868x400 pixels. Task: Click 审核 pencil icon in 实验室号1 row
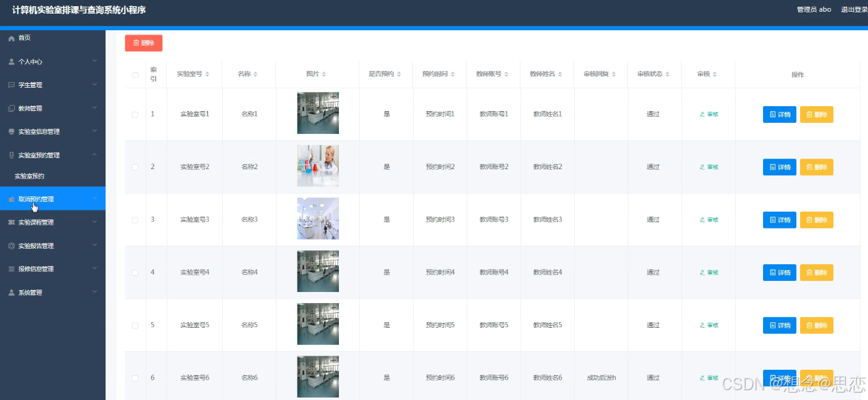coord(702,114)
